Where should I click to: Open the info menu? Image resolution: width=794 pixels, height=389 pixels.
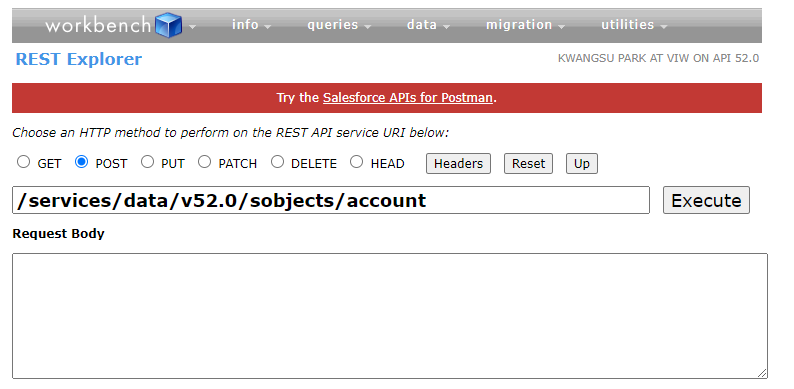point(251,25)
